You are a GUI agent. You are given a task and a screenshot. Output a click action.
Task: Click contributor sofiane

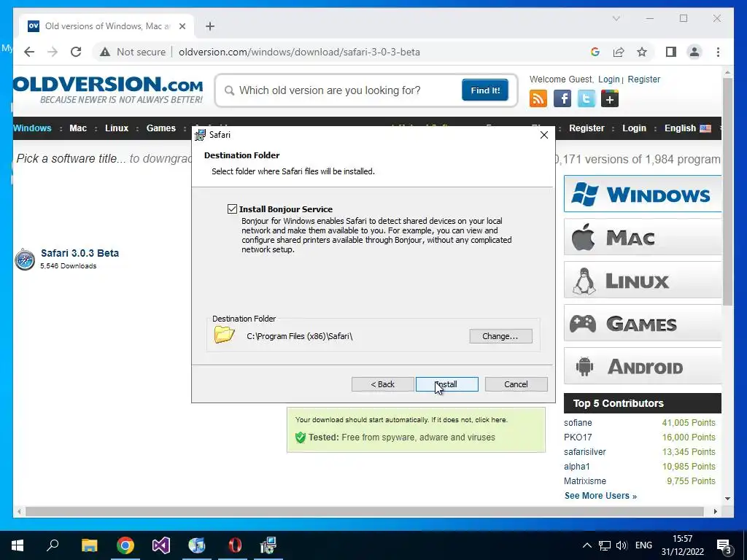coord(578,423)
